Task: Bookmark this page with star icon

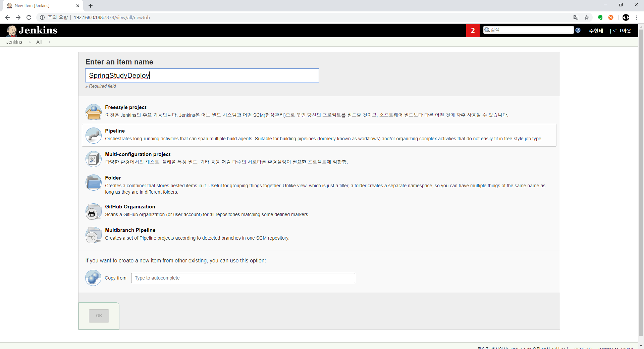Action: (x=587, y=17)
